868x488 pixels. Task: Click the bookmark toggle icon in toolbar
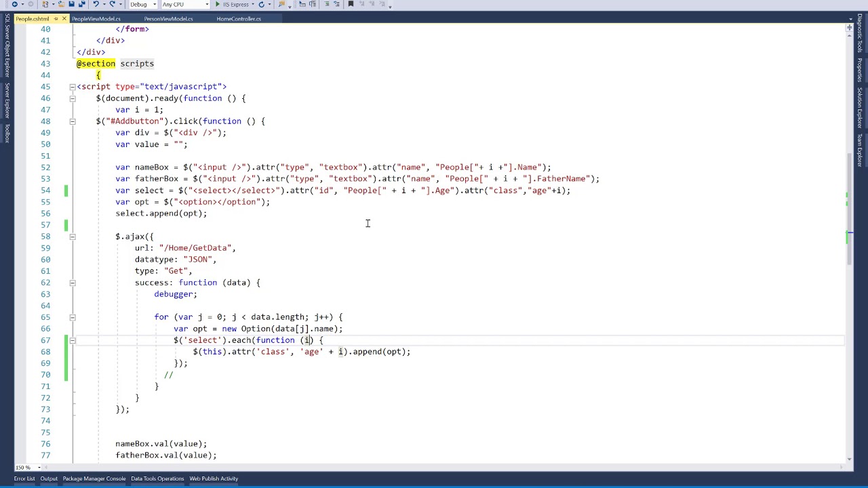tap(351, 4)
